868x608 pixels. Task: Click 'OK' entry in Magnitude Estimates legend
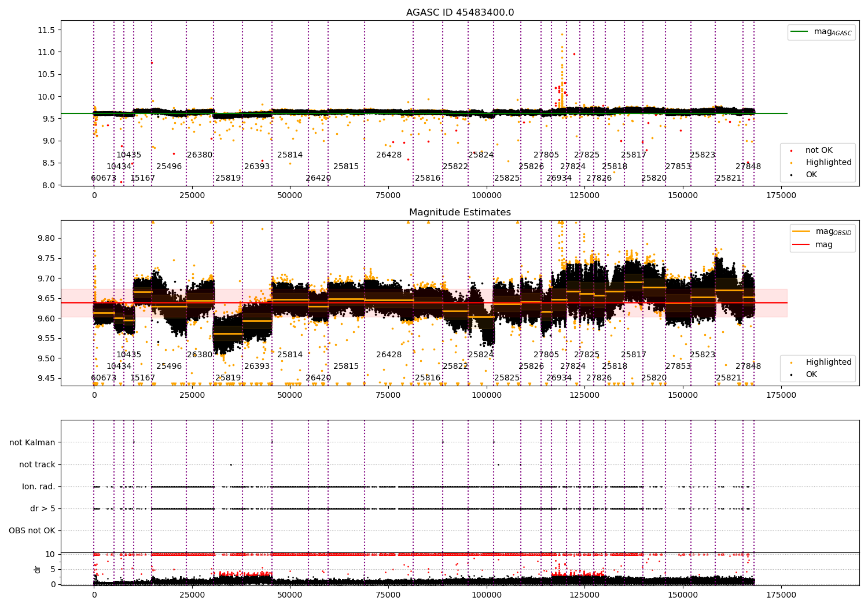tap(811, 375)
